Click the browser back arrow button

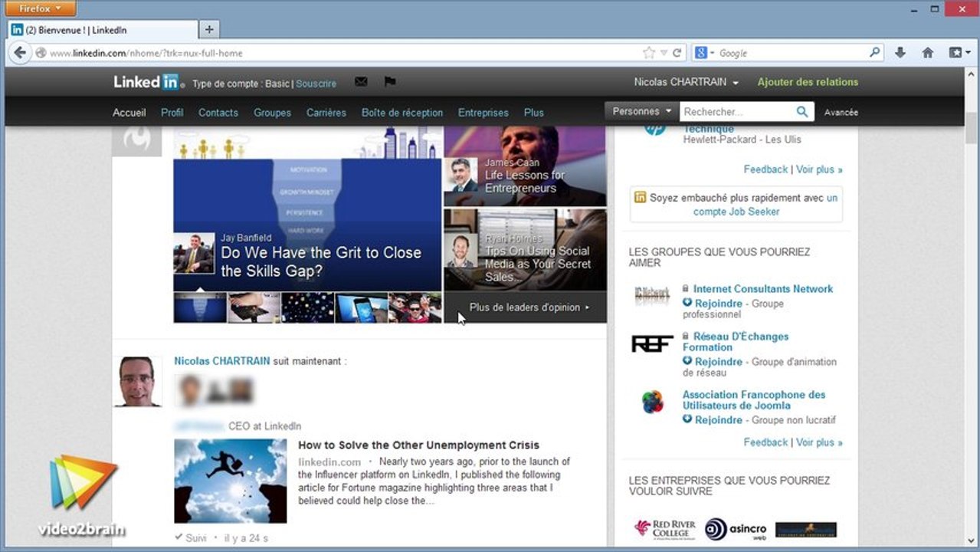click(x=21, y=53)
